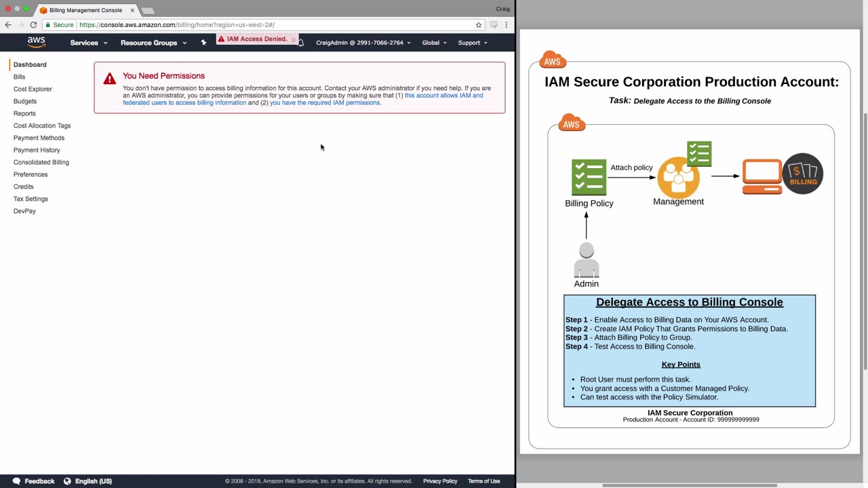The width and height of the screenshot is (868, 488).
Task: Click the Billing Policy icon in diagram
Action: click(x=589, y=177)
